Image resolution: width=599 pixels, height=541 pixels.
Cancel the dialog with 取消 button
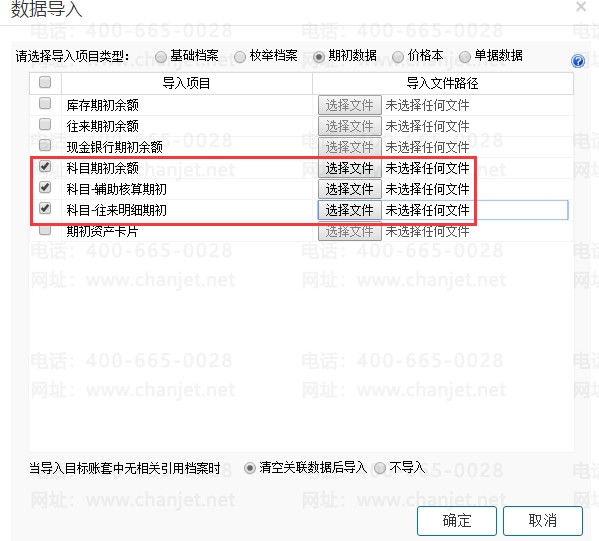pyautogui.click(x=543, y=521)
